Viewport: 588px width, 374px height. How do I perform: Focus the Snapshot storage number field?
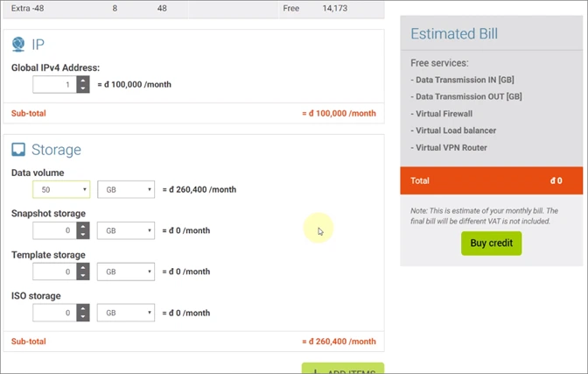[x=55, y=230]
